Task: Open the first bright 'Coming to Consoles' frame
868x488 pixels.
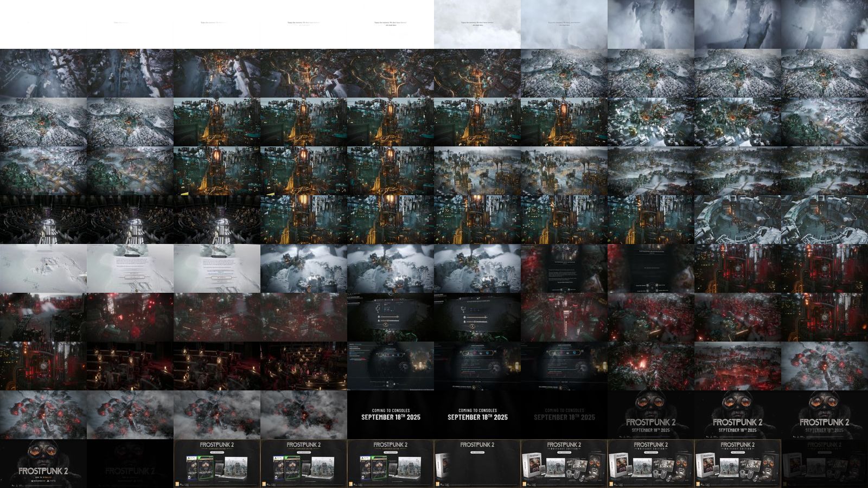Action: point(391,415)
